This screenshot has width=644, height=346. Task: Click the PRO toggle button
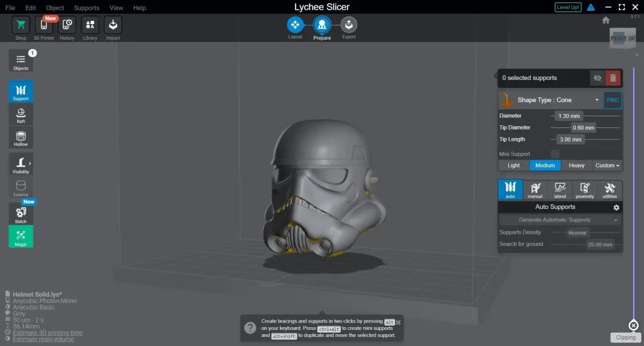(x=613, y=100)
